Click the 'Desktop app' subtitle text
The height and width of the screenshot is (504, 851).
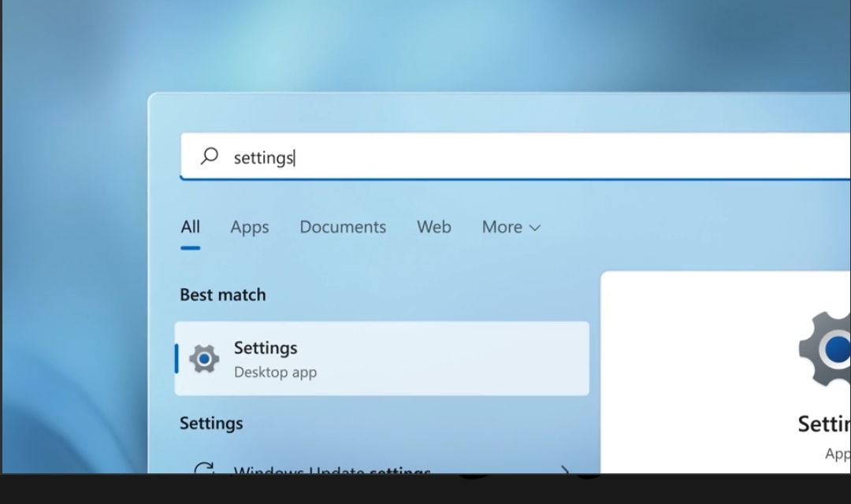(x=275, y=372)
